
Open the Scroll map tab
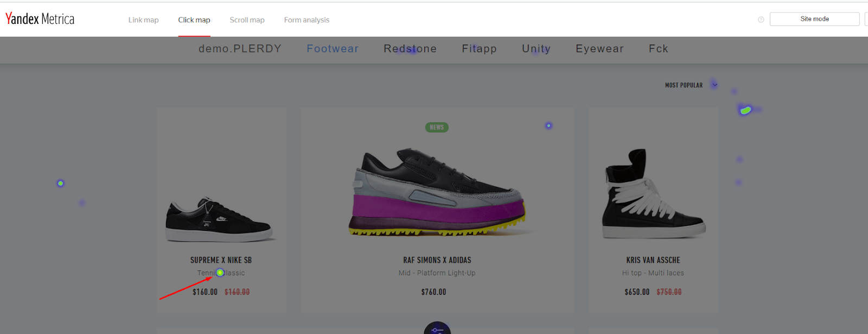tap(247, 20)
